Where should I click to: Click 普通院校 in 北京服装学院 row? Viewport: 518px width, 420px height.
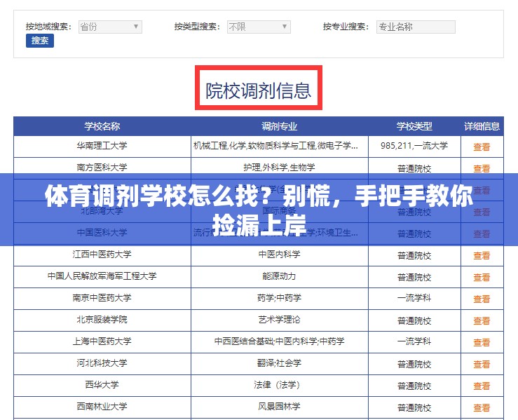pos(414,320)
